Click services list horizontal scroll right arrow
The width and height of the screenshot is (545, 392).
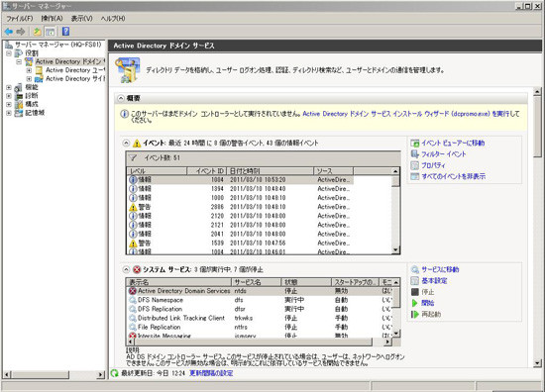coord(387,342)
